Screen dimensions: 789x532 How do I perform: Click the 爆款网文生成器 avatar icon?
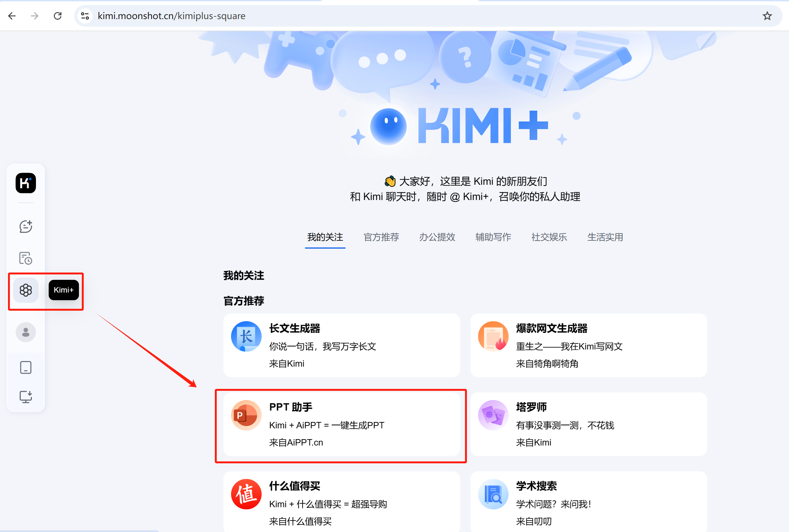pyautogui.click(x=493, y=336)
